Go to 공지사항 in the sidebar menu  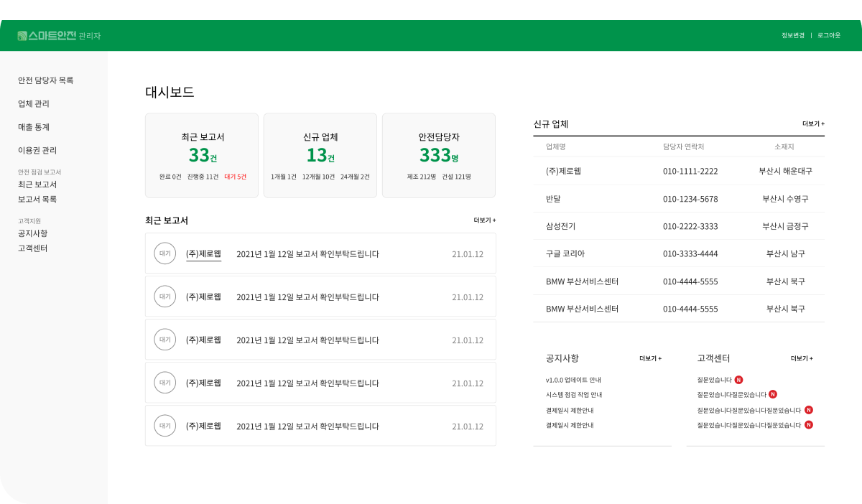click(33, 233)
